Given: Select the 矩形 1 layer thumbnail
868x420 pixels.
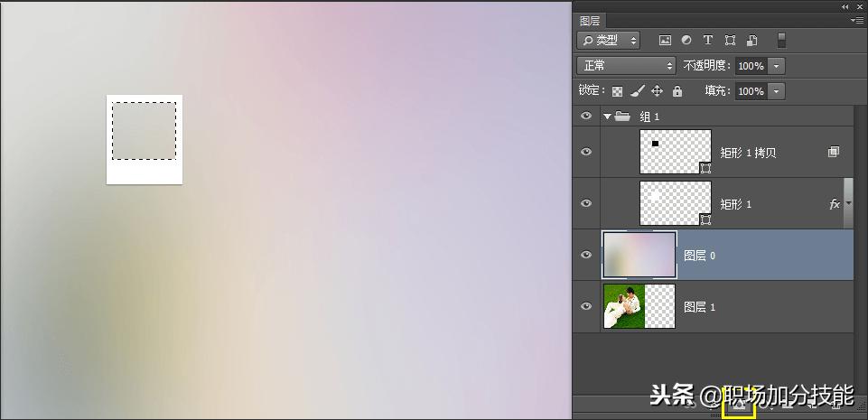Looking at the screenshot, I should [676, 203].
